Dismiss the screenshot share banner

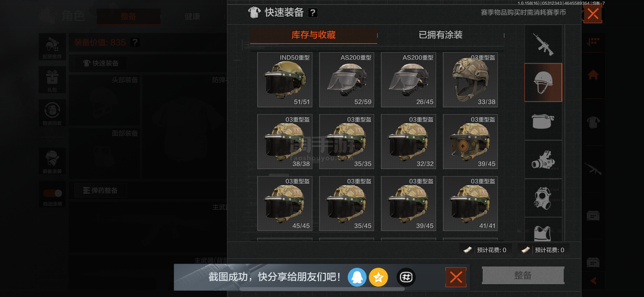(x=456, y=277)
